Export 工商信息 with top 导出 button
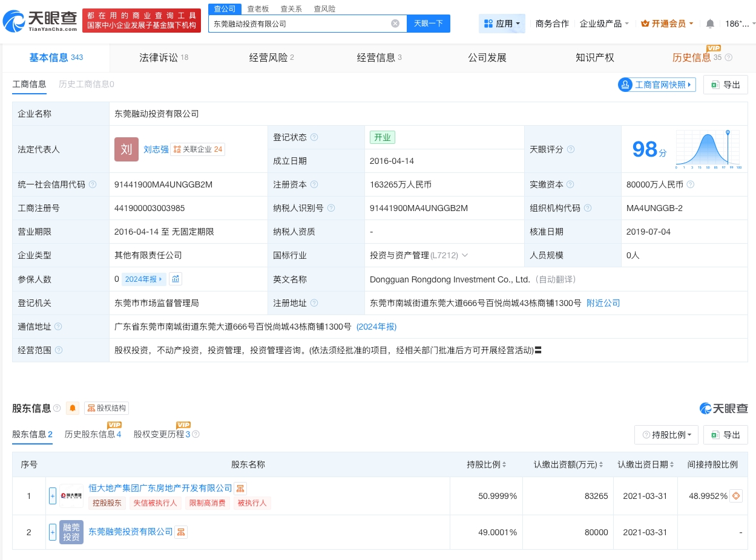Viewport: 756px width, 560px height. point(726,85)
